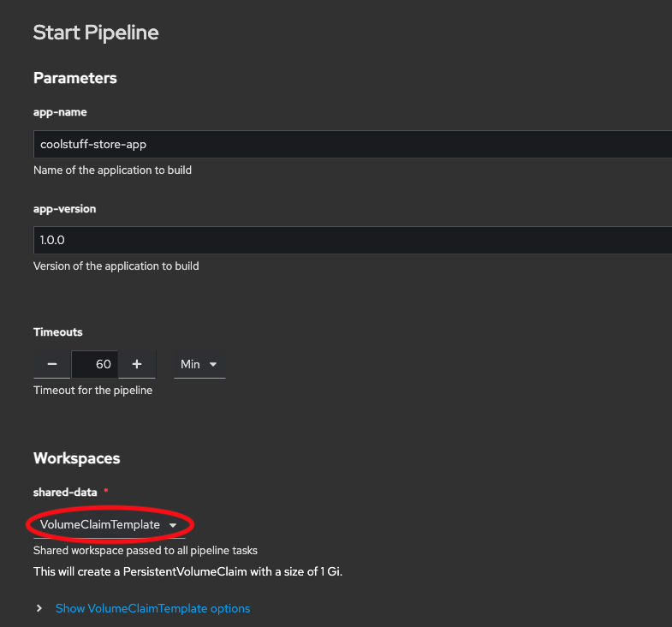Click the Show VolumeClaimTemplate options link

[x=152, y=608]
